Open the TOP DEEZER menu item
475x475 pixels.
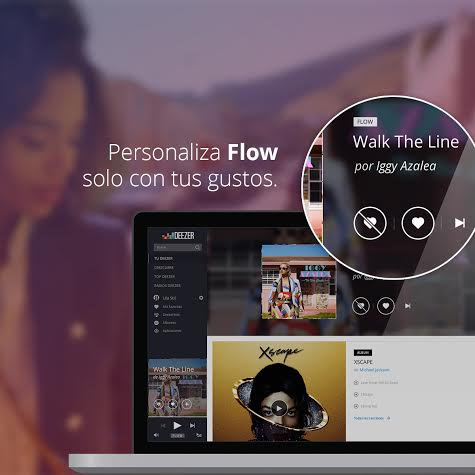click(164, 276)
